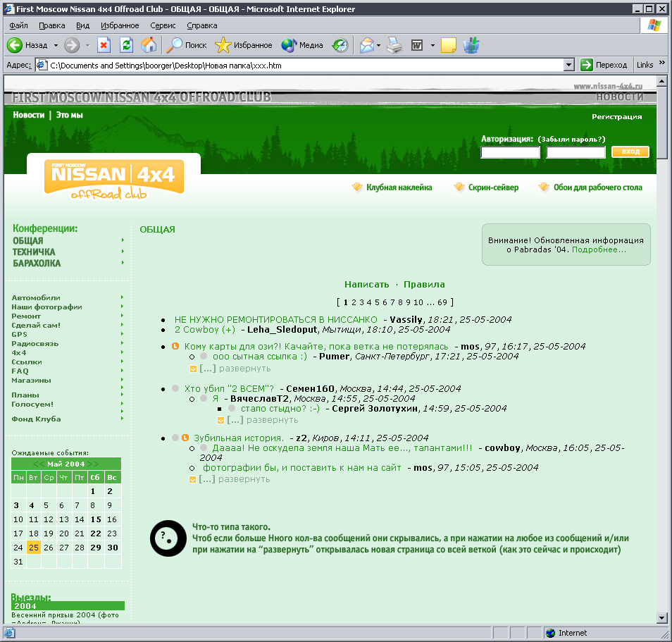Open Наши фотографии in the sidebar

click(x=46, y=307)
